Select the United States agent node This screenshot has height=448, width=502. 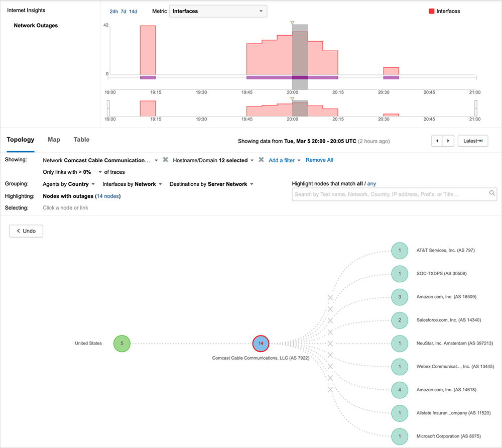pyautogui.click(x=122, y=344)
